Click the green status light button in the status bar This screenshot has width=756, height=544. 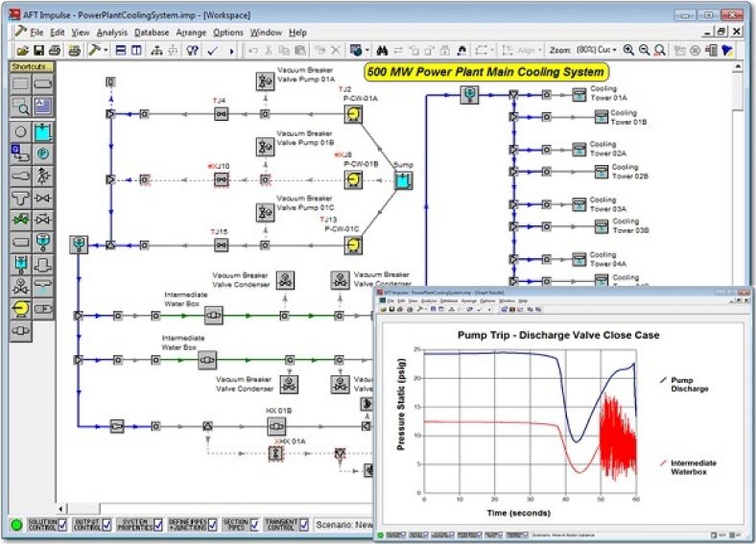[16, 525]
